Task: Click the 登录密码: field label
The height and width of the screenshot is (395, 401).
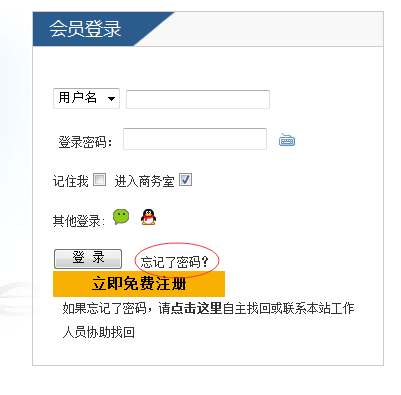Action: point(85,142)
